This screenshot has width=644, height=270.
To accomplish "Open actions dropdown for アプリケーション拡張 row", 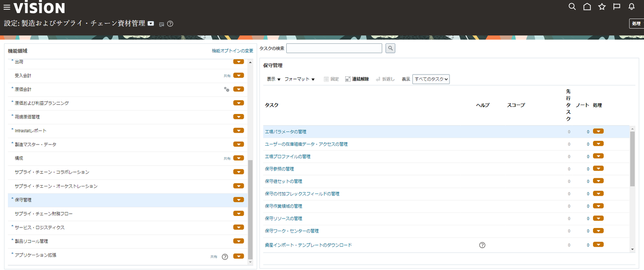I will [238, 257].
